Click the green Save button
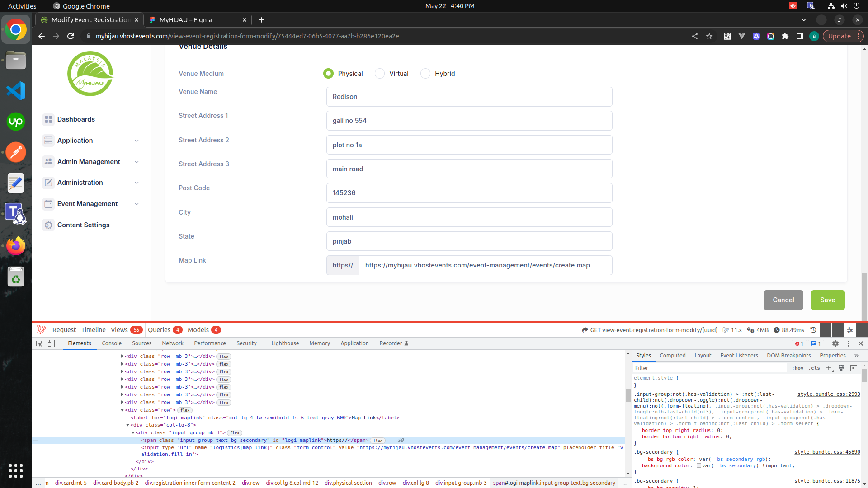The image size is (868, 488). click(x=827, y=300)
